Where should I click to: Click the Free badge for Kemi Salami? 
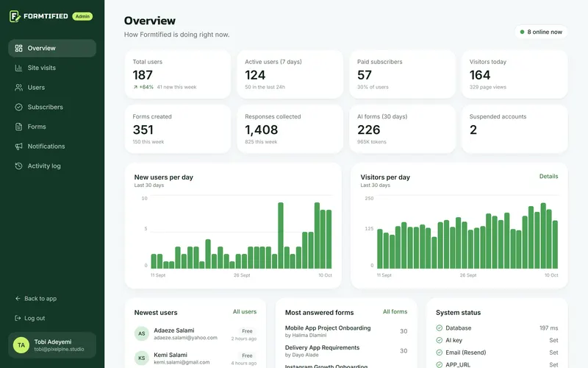coord(247,355)
